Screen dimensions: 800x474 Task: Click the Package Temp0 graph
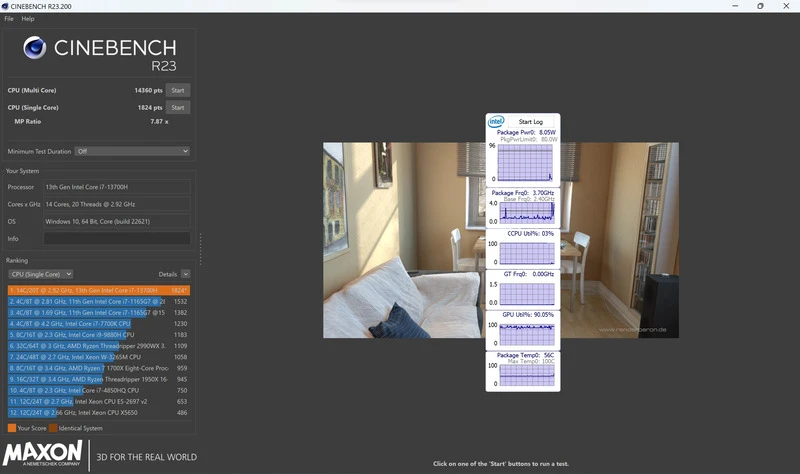[527, 375]
